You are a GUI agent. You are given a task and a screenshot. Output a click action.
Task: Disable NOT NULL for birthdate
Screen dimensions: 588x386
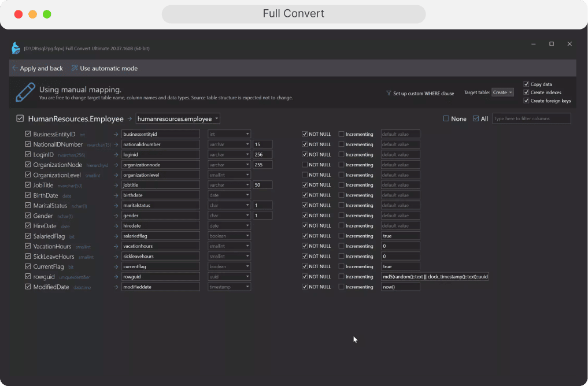[305, 195]
